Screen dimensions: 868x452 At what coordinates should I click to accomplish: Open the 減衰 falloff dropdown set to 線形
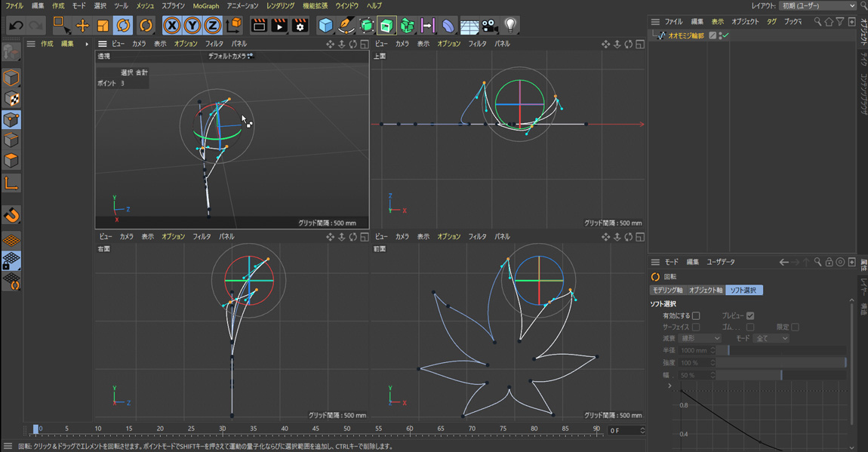pos(700,339)
